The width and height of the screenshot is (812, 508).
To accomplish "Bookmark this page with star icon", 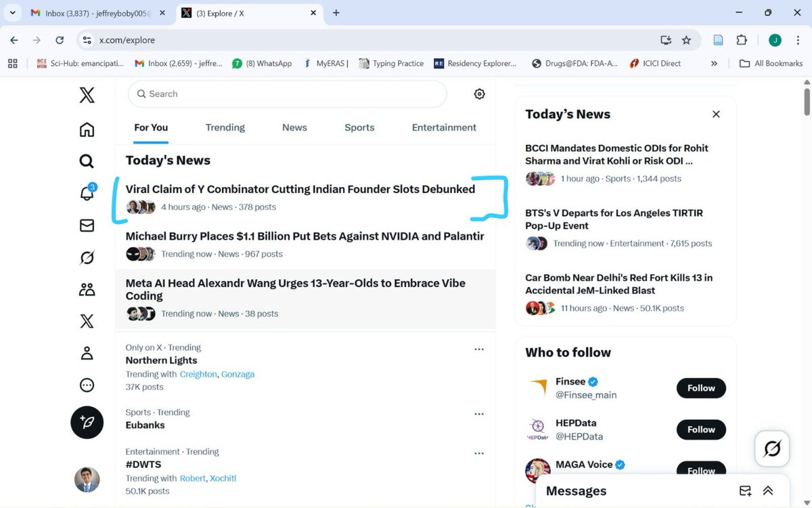I will (x=686, y=40).
